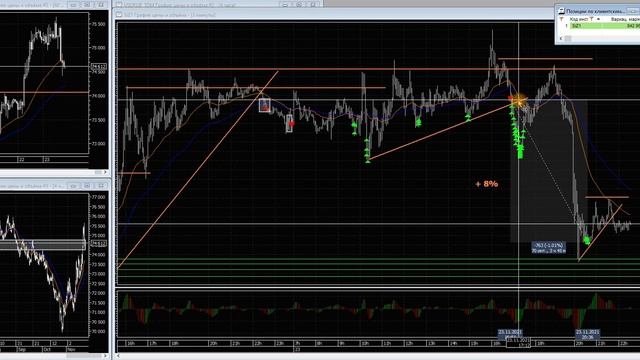Click right scroll arrow of top-left chart

point(105,172)
